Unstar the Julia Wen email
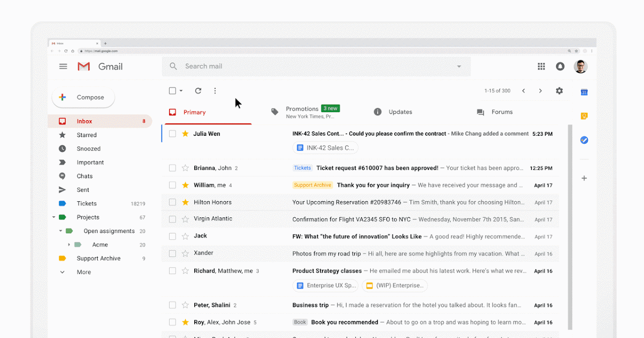Viewport: 644px width, 338px height. (185, 134)
